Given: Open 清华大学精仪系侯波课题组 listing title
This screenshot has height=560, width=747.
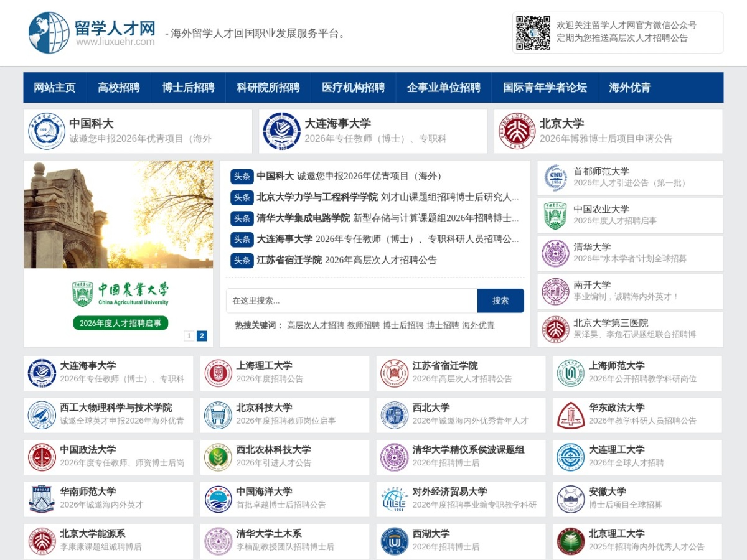Looking at the screenshot, I should click(468, 449).
